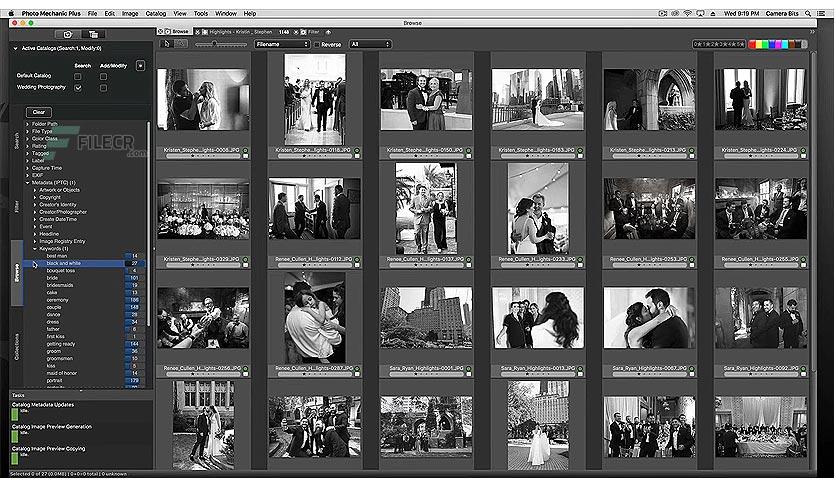Screen dimensions: 836x484
Task: Filter by the red color class swatch
Action: (752, 44)
